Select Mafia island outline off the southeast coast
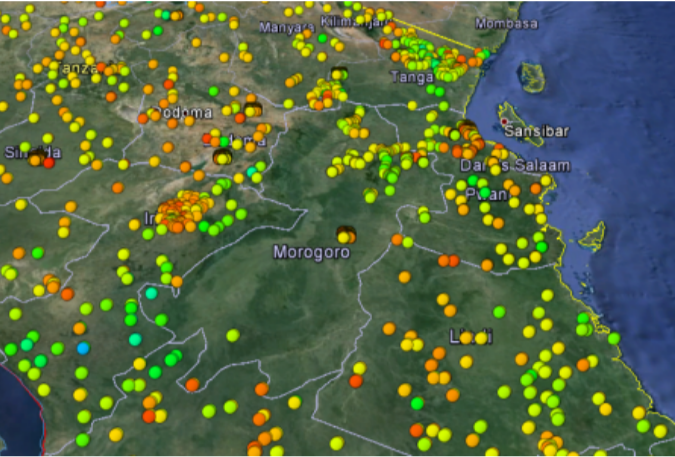 [x=593, y=234]
